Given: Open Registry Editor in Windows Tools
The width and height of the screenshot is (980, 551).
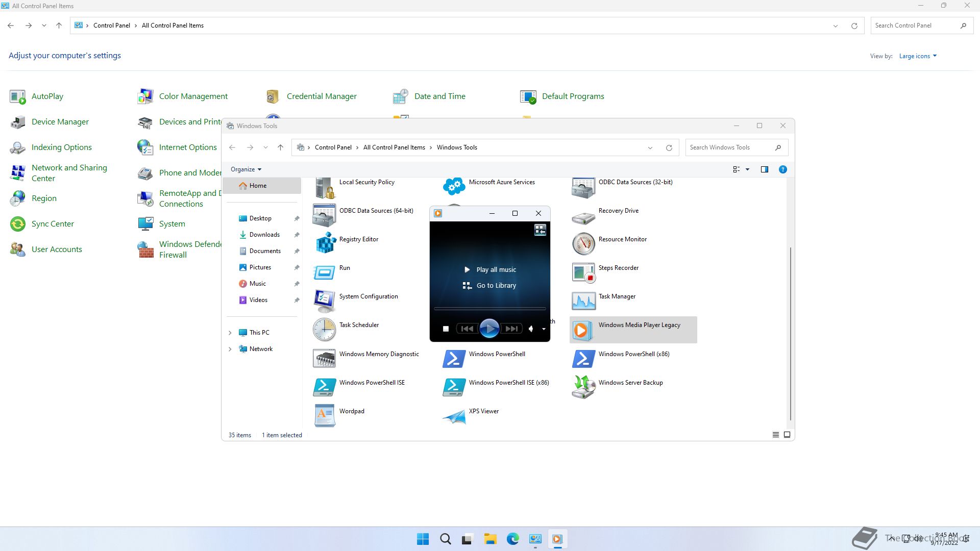Looking at the screenshot, I should point(347,242).
